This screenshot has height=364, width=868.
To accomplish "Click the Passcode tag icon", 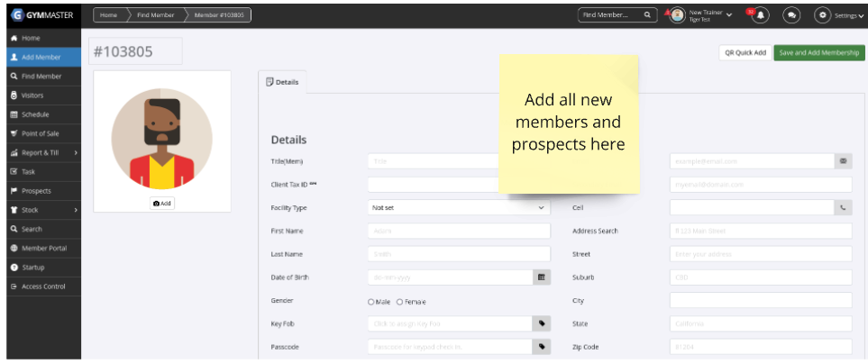I will pyautogui.click(x=541, y=347).
